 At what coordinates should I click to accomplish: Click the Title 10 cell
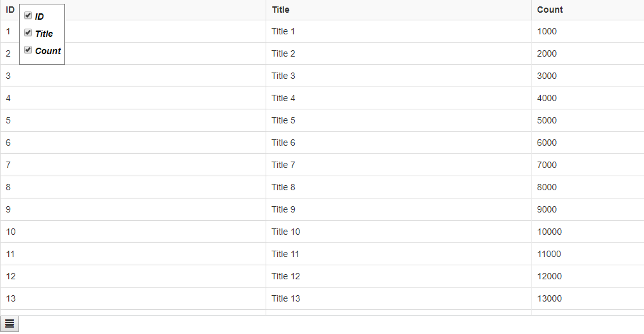point(285,232)
